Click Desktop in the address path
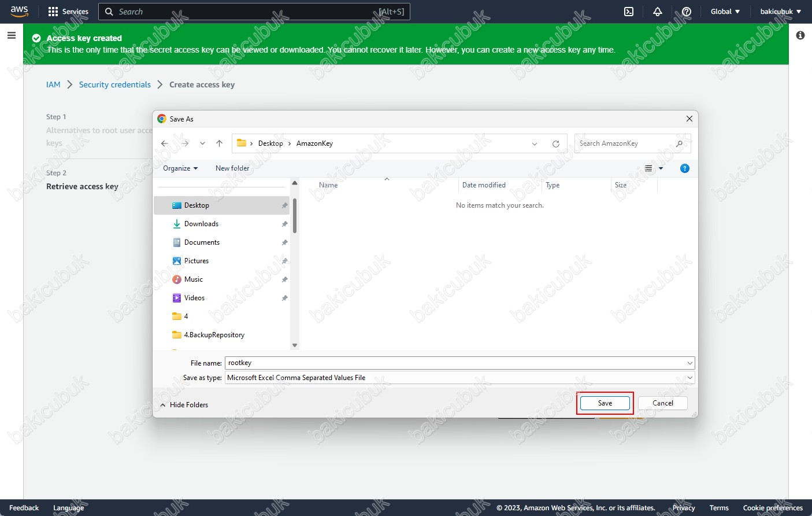812x516 pixels. (x=270, y=143)
